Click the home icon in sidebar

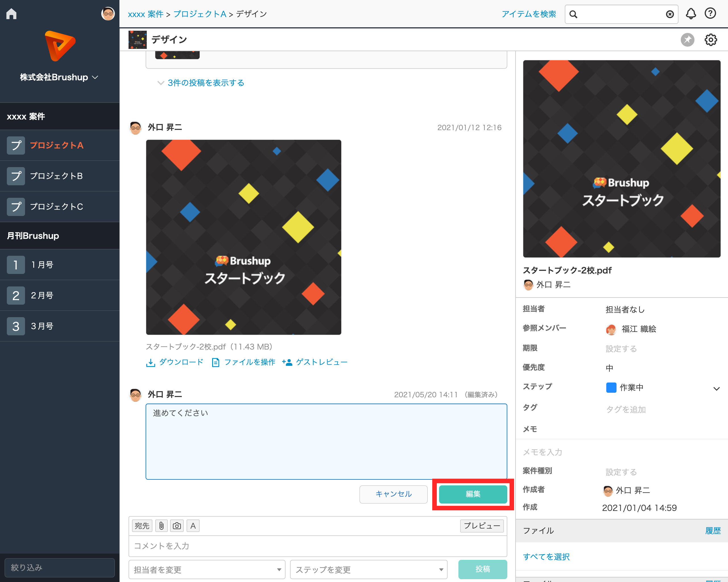11,14
